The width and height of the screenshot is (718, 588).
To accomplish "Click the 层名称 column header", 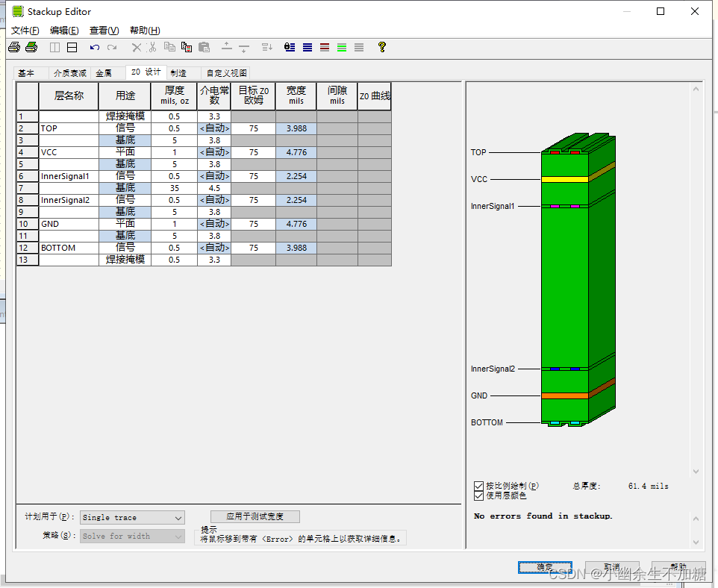I will point(69,96).
